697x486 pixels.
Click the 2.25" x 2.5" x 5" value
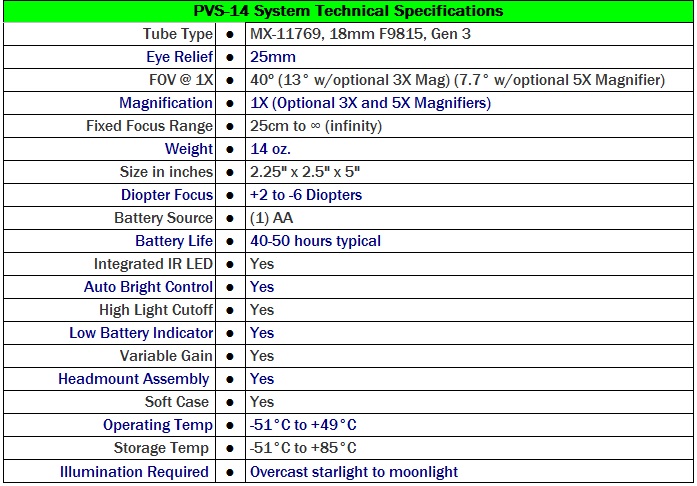[x=305, y=172]
